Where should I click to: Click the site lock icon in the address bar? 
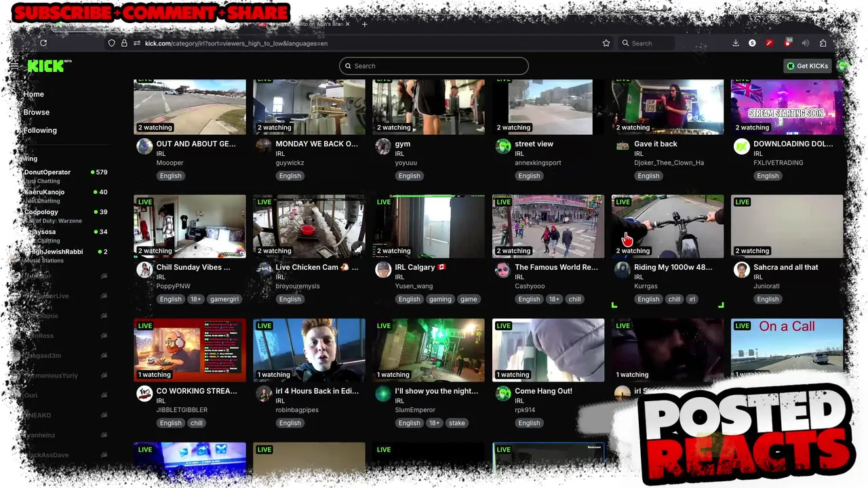[x=124, y=43]
